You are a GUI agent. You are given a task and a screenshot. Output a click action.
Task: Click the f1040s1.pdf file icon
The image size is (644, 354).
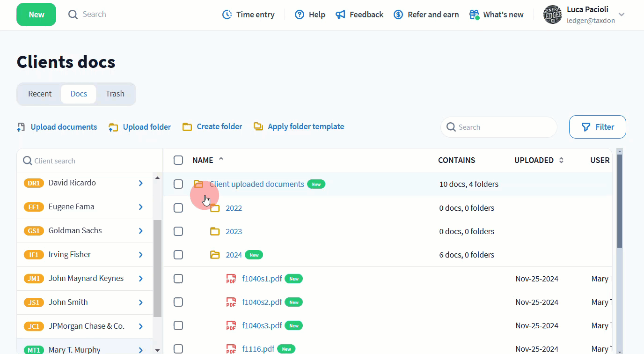tap(231, 279)
